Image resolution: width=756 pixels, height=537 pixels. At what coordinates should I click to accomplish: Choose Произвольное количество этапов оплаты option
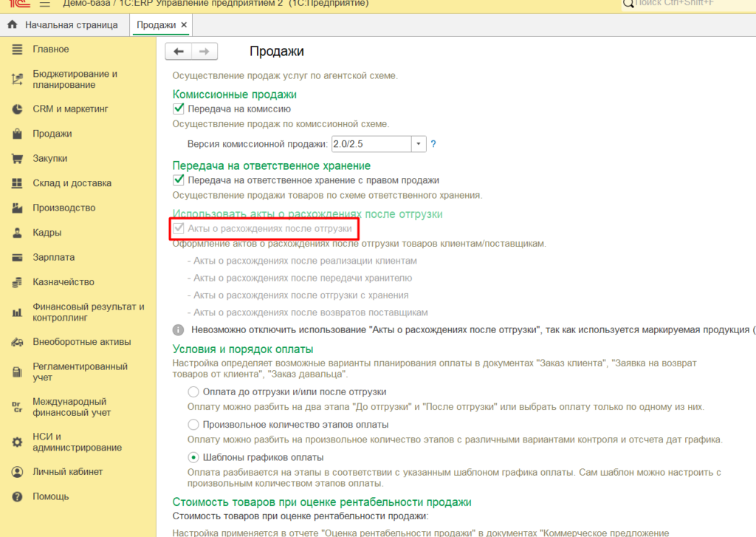193,425
